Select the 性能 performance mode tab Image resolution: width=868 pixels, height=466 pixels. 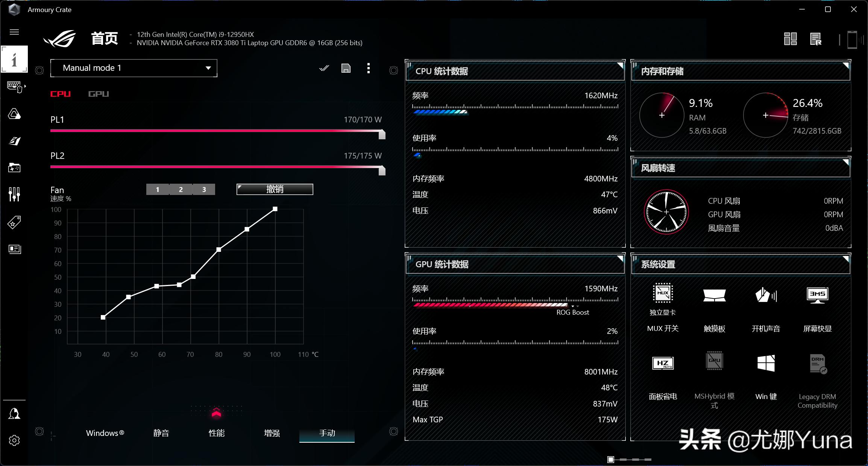click(216, 433)
